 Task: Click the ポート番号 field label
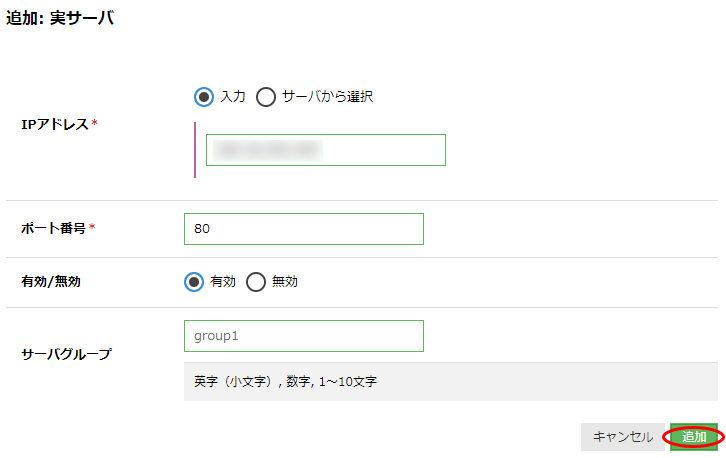(x=54, y=228)
